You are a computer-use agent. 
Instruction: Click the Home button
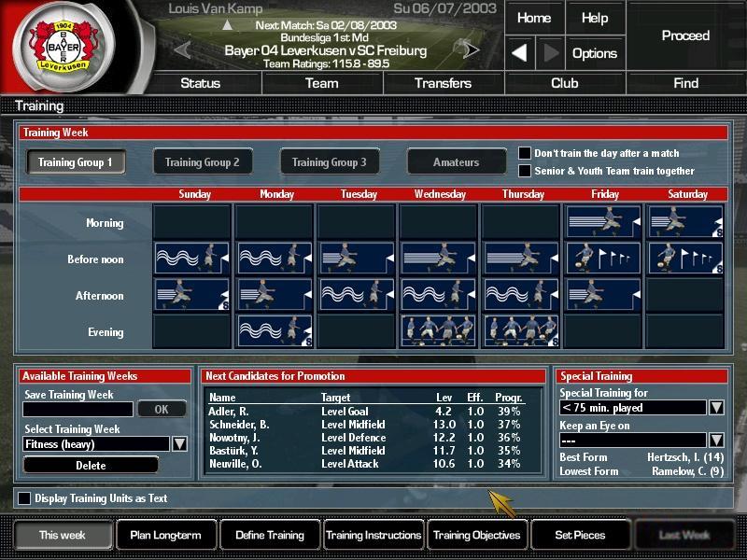[x=534, y=18]
